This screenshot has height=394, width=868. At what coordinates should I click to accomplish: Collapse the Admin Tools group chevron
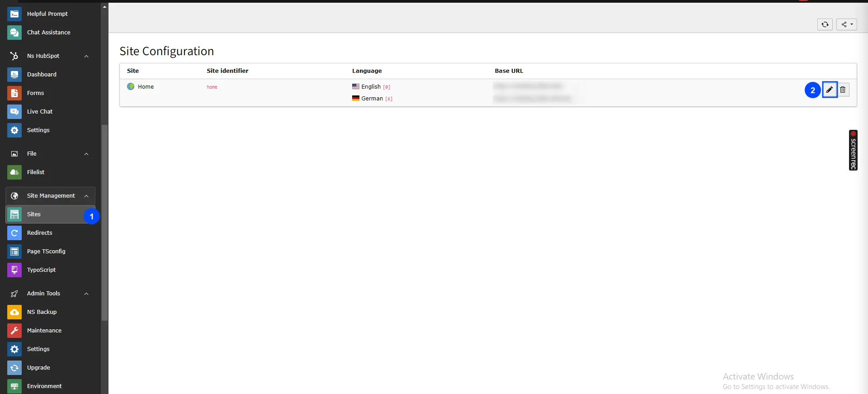[x=86, y=294]
